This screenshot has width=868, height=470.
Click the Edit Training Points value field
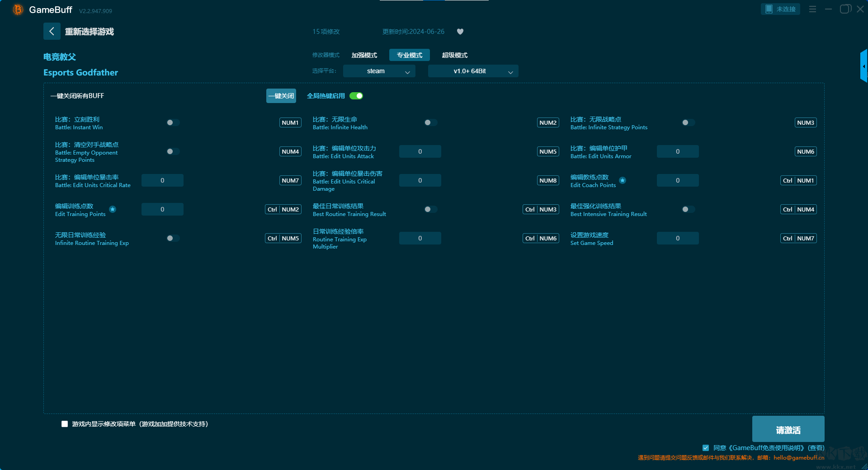coord(162,209)
